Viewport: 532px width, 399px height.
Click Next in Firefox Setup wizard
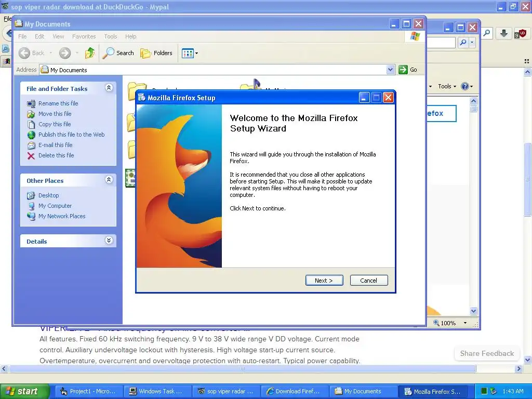pyautogui.click(x=324, y=280)
